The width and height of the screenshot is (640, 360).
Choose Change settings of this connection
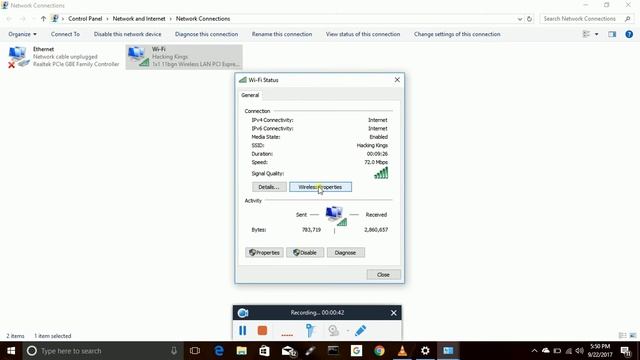coord(457,34)
